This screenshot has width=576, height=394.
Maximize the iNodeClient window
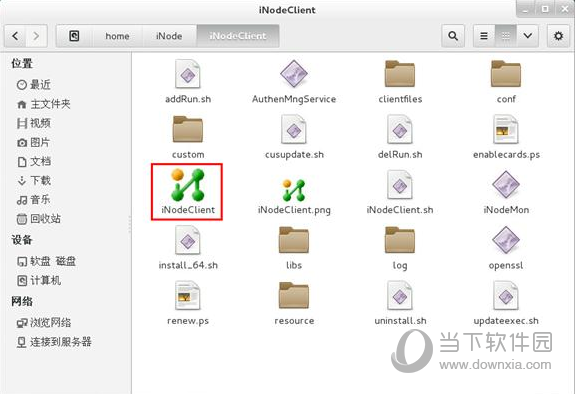(545, 9)
